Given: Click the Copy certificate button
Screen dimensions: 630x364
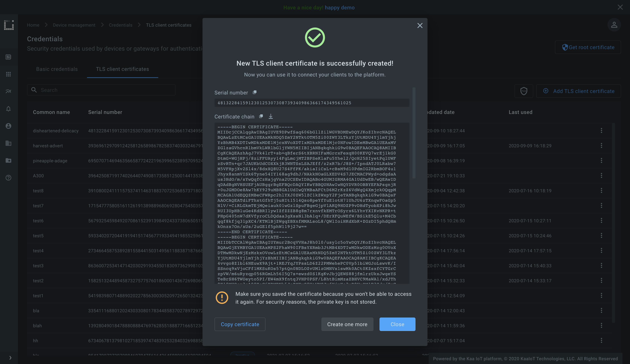Looking at the screenshot, I should 240,324.
